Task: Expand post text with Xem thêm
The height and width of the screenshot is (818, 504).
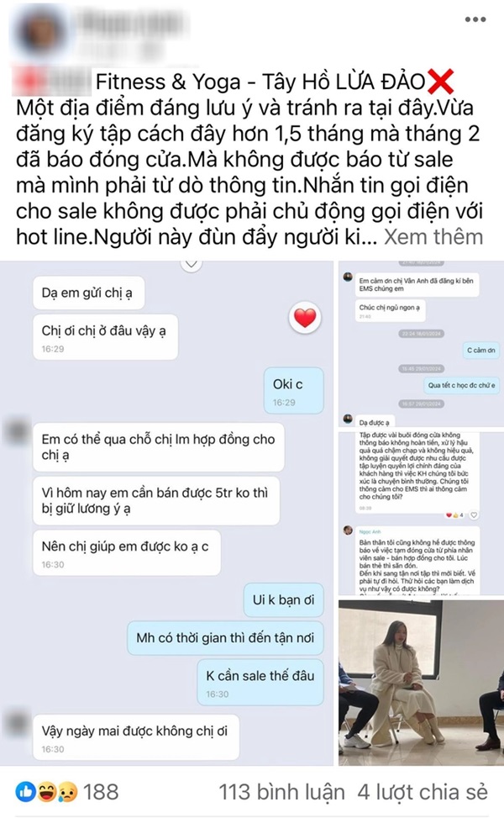Action: pyautogui.click(x=433, y=237)
